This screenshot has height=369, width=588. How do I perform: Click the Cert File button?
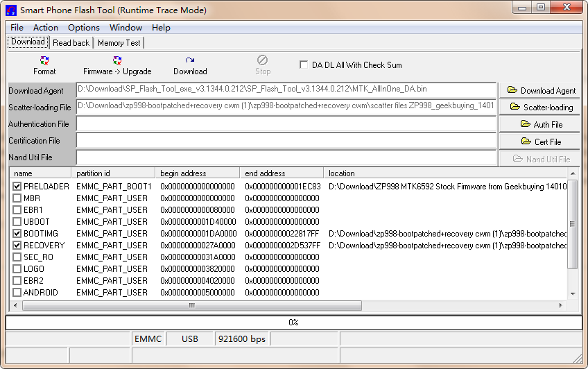click(539, 141)
